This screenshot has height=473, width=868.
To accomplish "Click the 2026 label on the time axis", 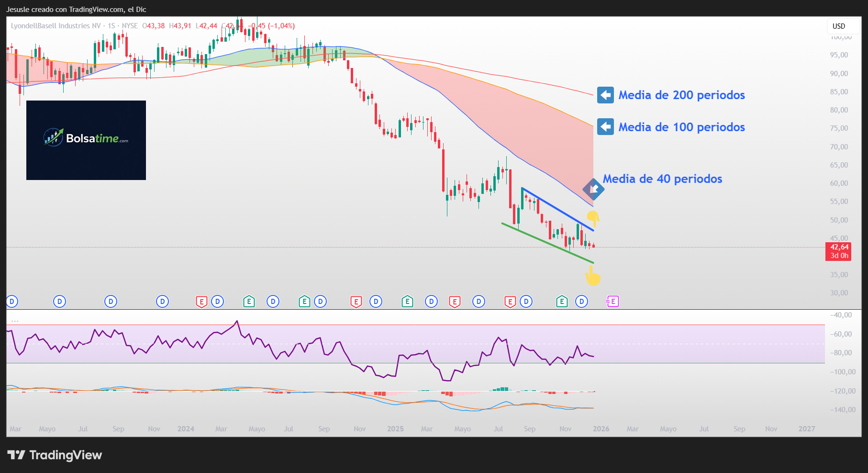I will pos(601,429).
